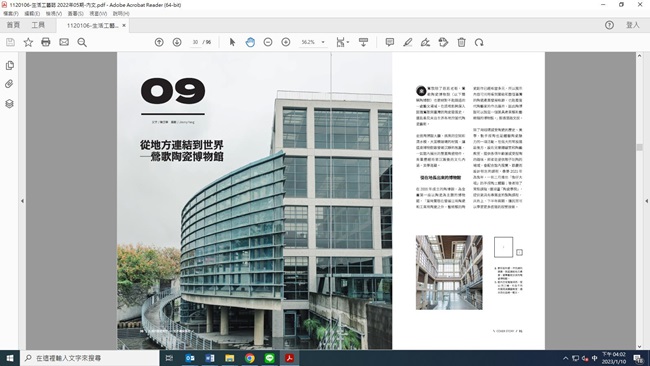
Task: Go to next page arrow
Action: pos(177,42)
